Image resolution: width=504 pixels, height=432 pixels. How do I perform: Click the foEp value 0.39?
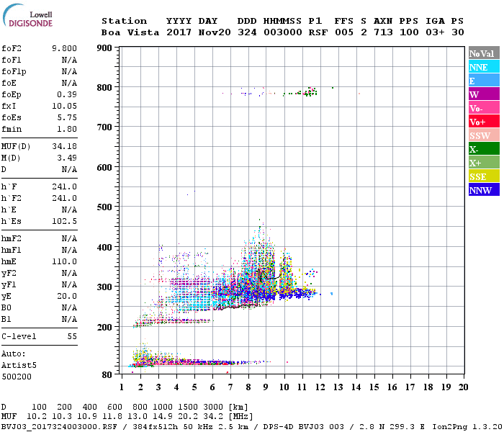(67, 94)
